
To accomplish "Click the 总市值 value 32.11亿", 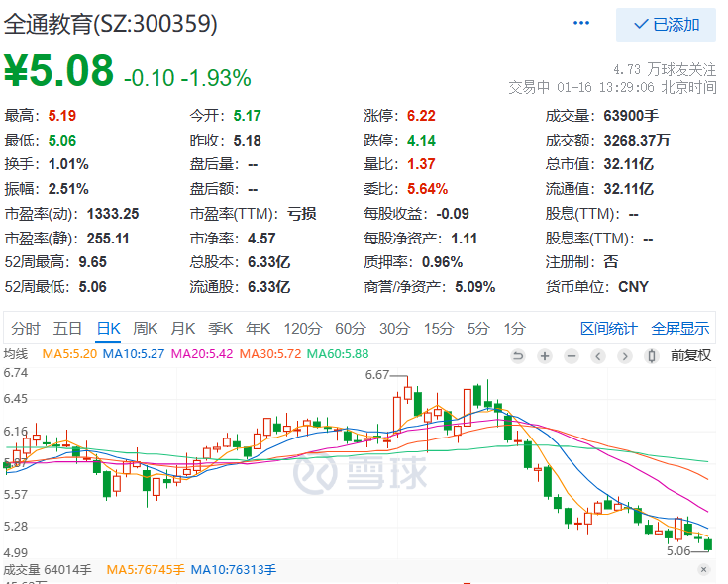I will tap(629, 164).
